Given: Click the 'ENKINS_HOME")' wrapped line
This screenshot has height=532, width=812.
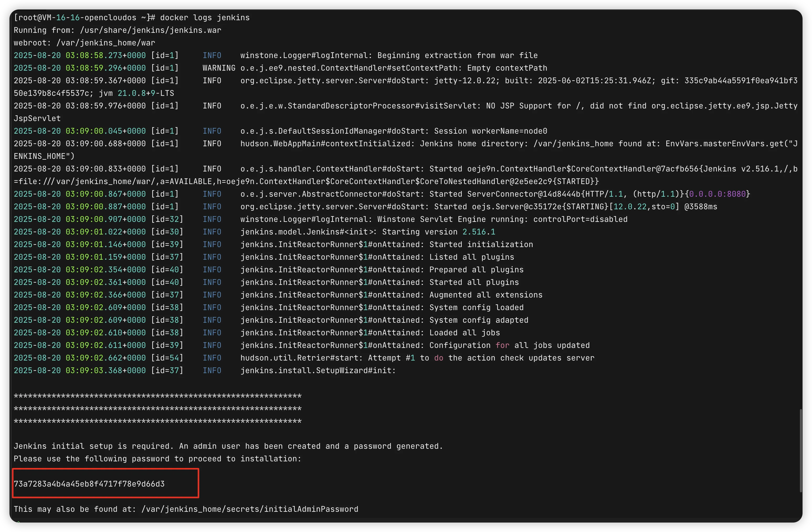Looking at the screenshot, I should [44, 157].
